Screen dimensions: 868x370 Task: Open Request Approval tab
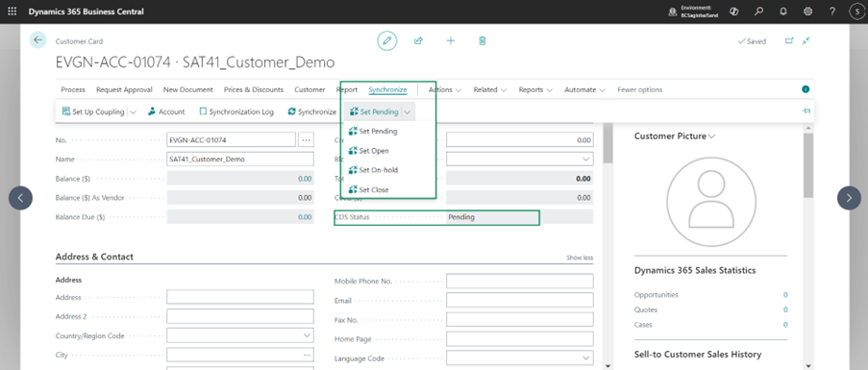124,89
